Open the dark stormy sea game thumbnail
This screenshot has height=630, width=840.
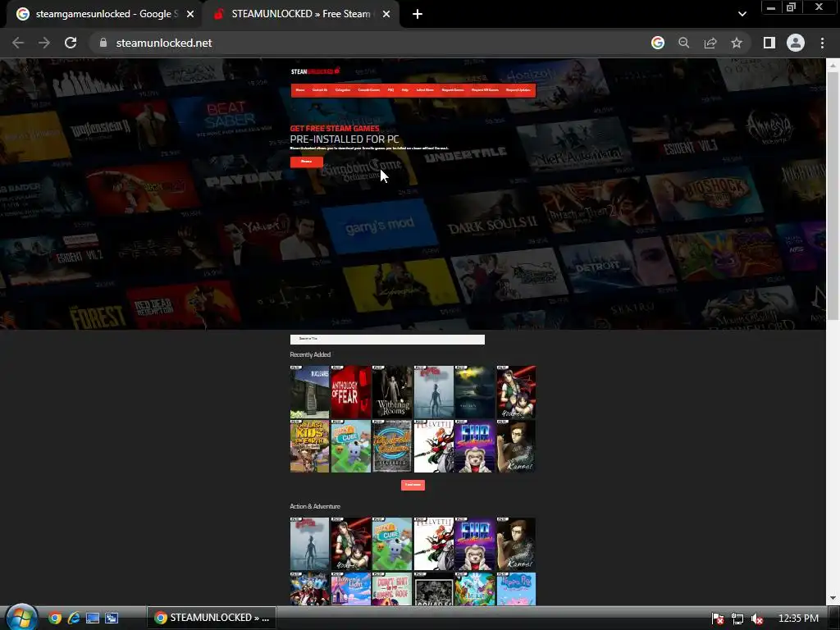475,391
